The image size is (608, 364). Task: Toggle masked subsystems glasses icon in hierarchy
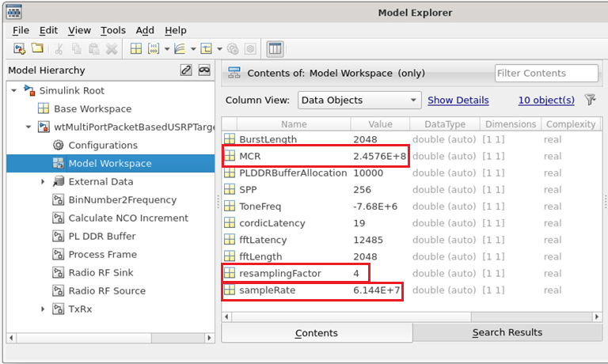point(204,70)
